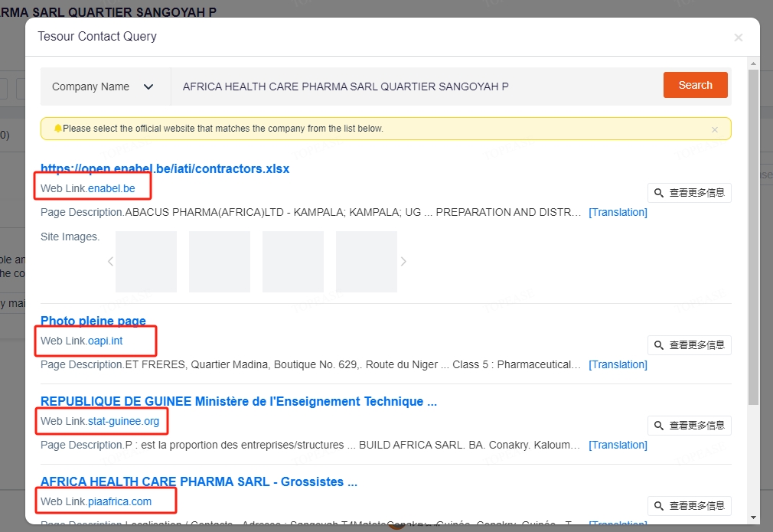
Task: Open the Photo pleine page result
Action: point(93,321)
